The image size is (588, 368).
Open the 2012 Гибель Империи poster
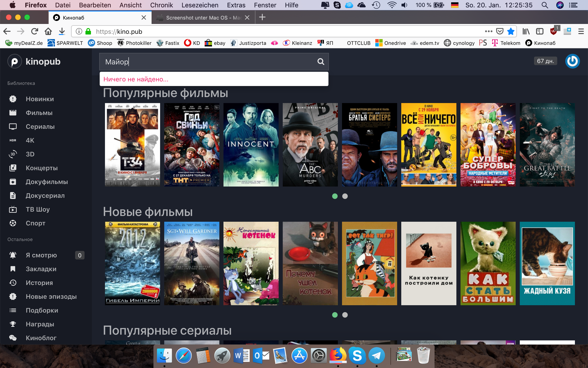point(133,263)
